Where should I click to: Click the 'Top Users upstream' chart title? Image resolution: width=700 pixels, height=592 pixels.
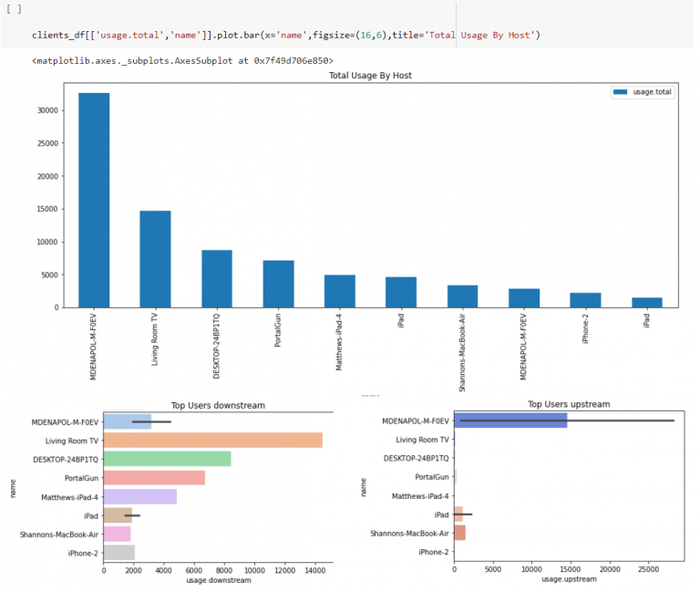pos(569,404)
